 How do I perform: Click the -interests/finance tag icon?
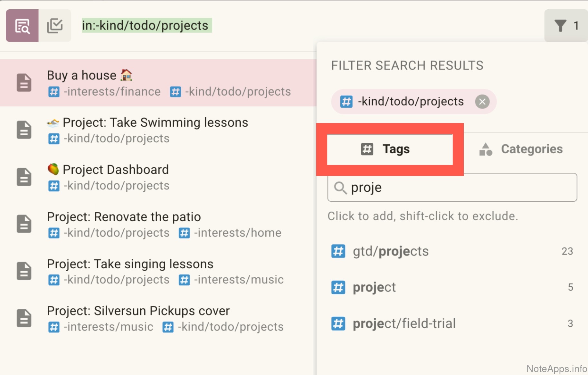pos(54,92)
